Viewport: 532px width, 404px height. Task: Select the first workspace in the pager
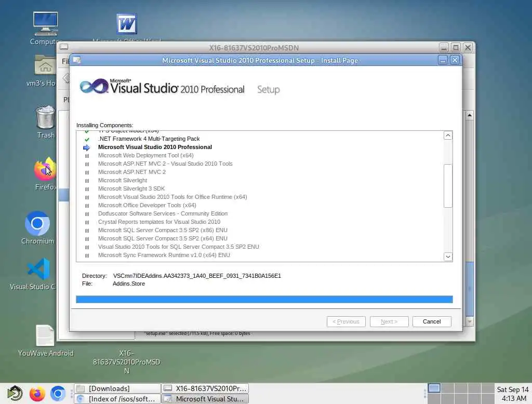[x=434, y=388]
